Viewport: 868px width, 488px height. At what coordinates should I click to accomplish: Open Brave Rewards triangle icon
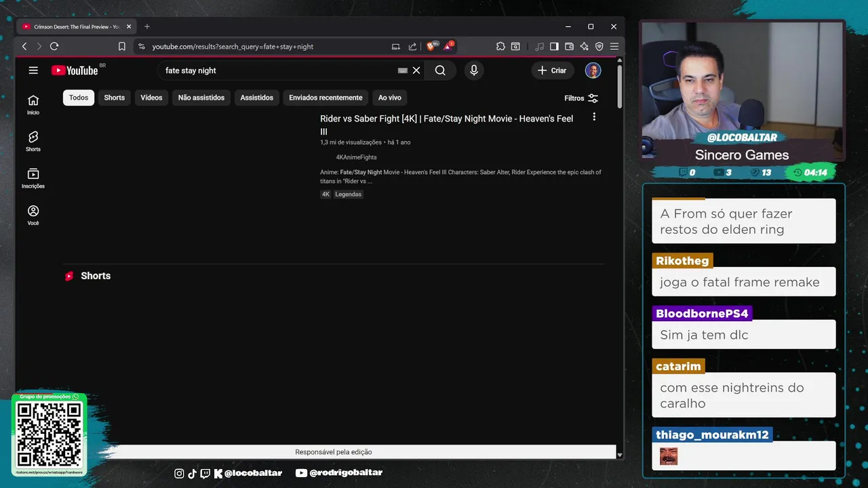448,46
